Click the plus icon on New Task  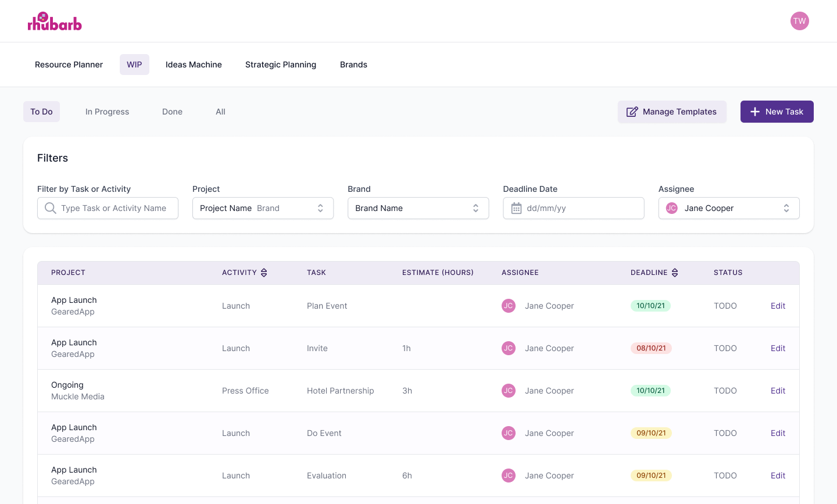point(754,112)
